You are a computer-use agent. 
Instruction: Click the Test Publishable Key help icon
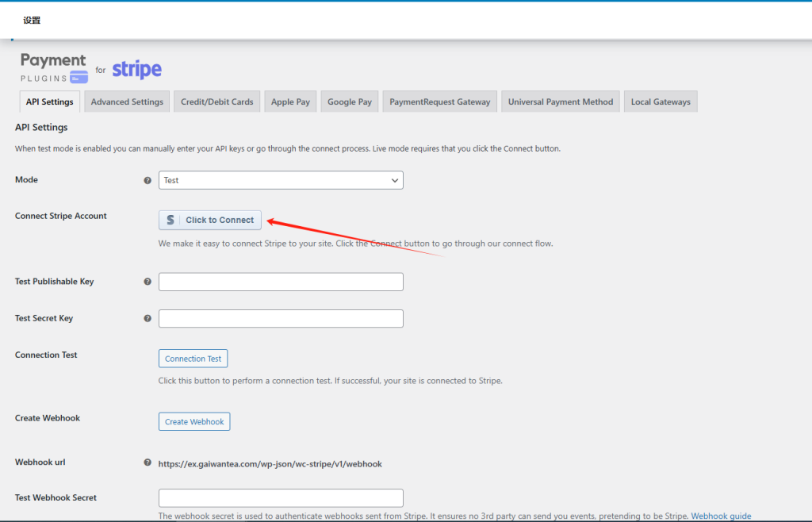click(x=147, y=282)
